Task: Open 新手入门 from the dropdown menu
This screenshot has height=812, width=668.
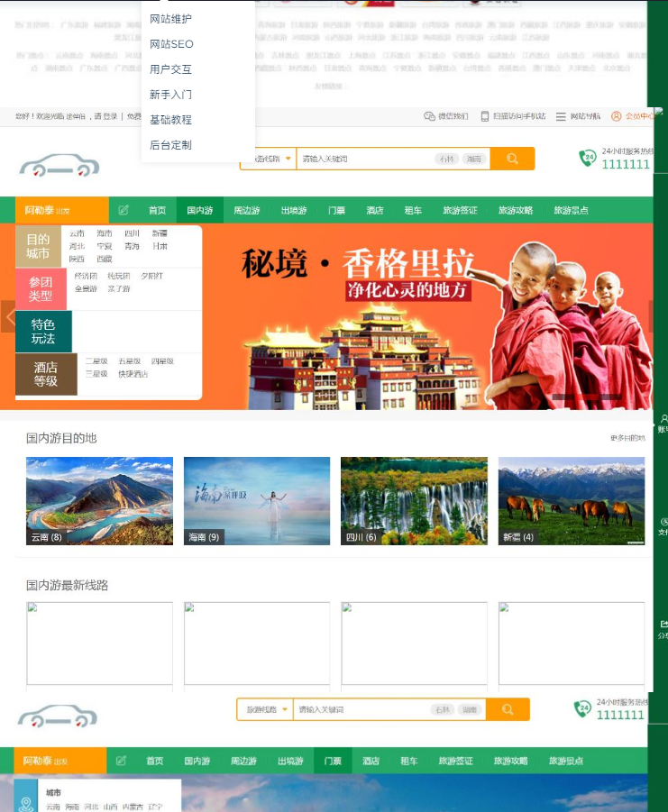Action: pos(170,95)
